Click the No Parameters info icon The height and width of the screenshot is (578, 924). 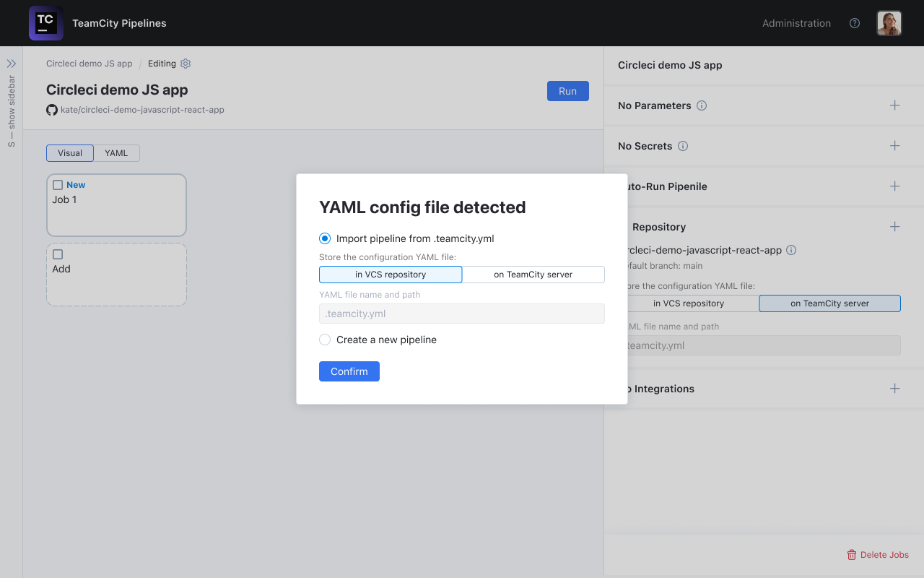coord(702,105)
